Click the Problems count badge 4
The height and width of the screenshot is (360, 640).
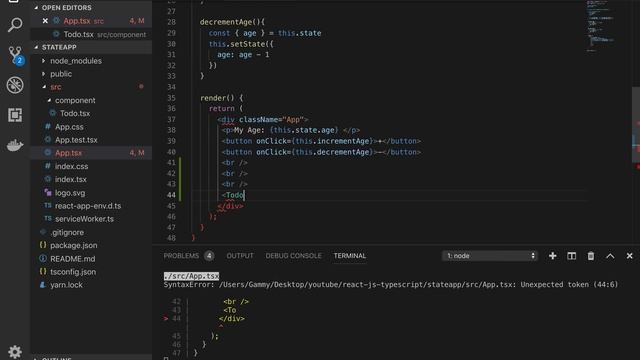click(x=209, y=256)
